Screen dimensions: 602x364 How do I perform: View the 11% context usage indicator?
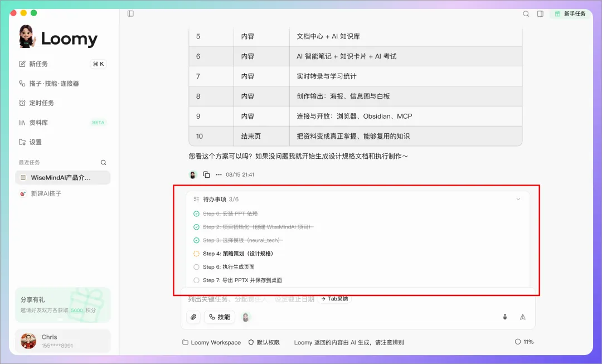point(524,342)
